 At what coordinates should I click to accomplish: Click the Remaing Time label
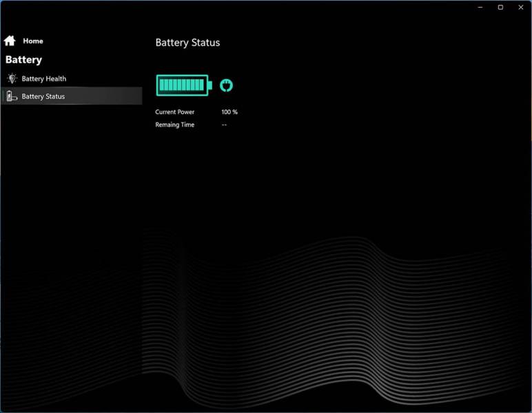(x=175, y=125)
